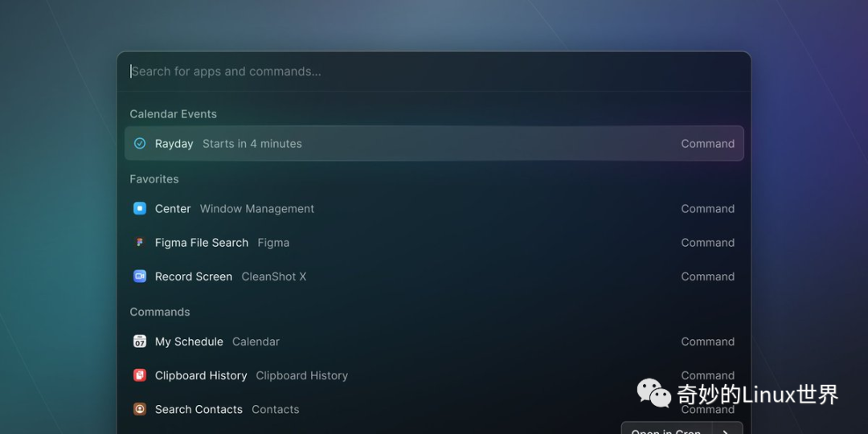Open the Clipboard History command
Image resolution: width=868 pixels, height=434 pixels.
(434, 375)
